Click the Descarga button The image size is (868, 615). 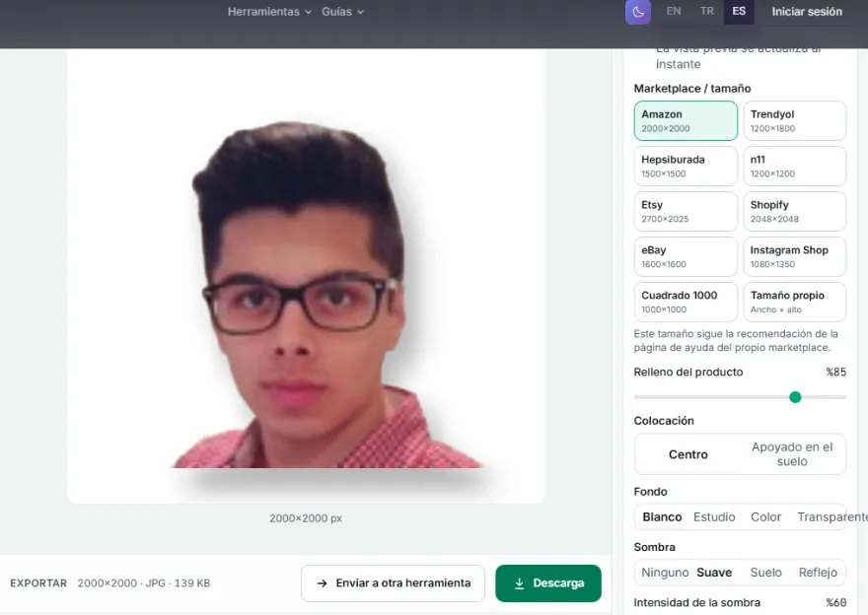point(548,583)
